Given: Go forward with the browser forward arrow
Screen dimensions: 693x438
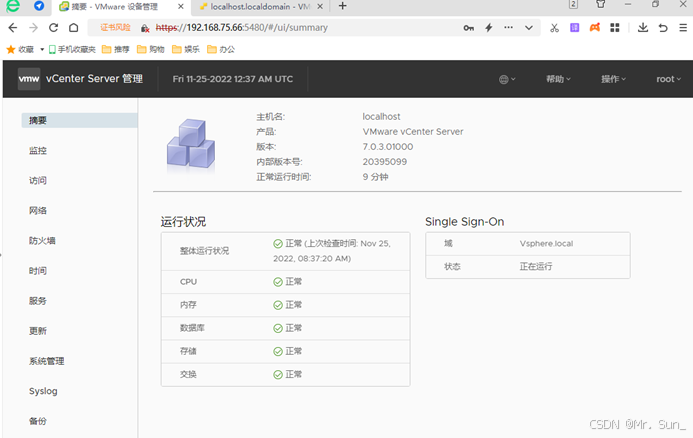Looking at the screenshot, I should click(x=33, y=28).
